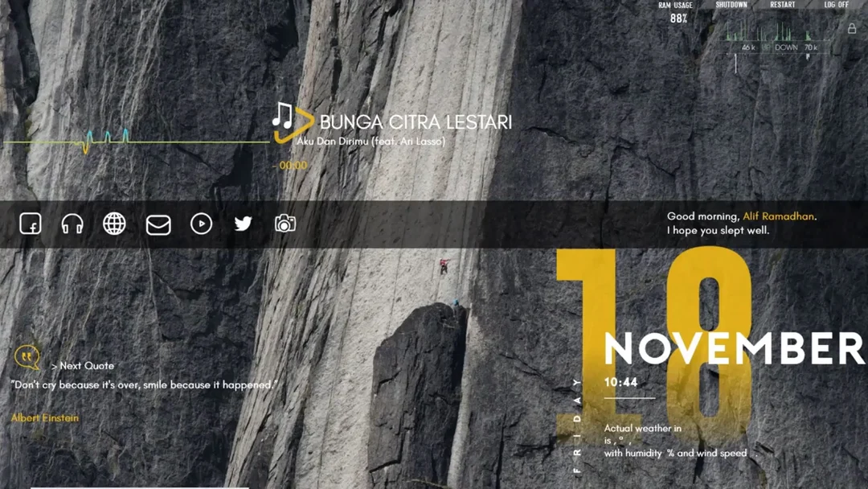
Task: Click the song progress bar at -00:00
Action: click(x=289, y=164)
